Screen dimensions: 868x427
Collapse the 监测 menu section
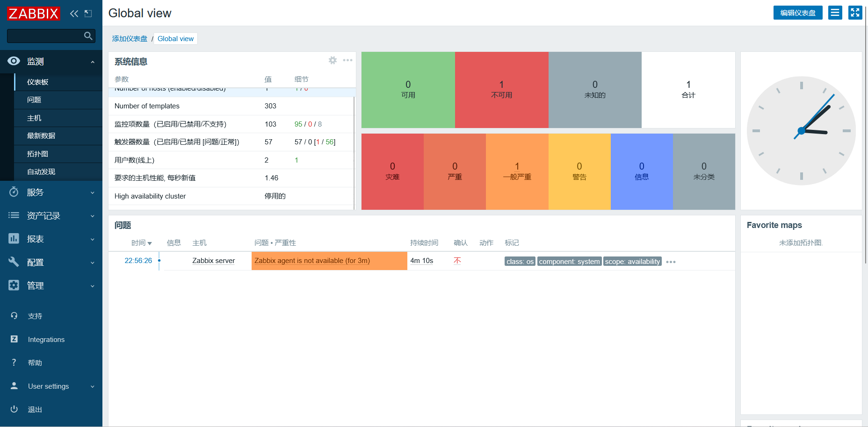[93, 62]
